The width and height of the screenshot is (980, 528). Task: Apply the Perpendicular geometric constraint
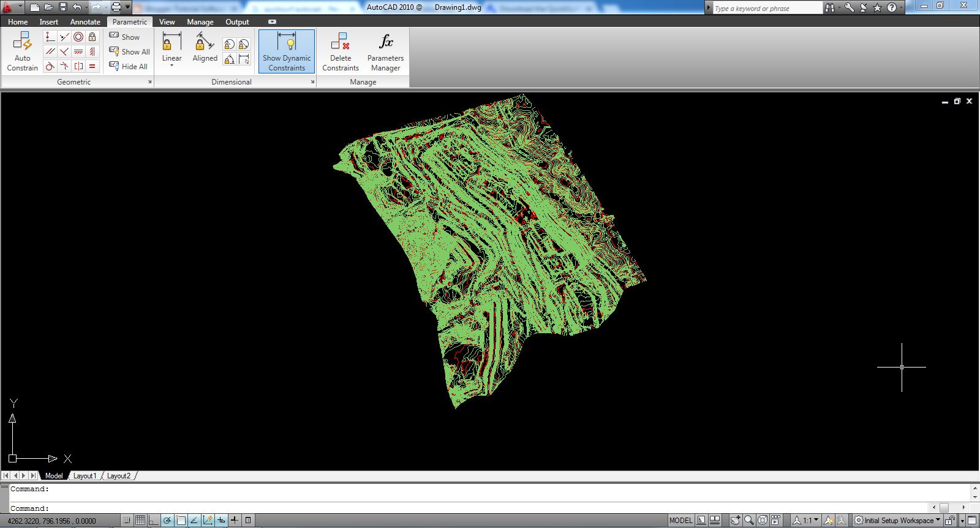point(64,51)
